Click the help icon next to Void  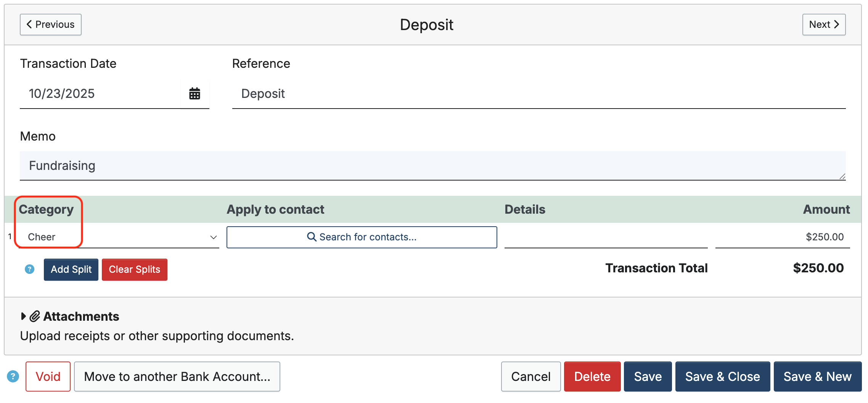tap(13, 376)
